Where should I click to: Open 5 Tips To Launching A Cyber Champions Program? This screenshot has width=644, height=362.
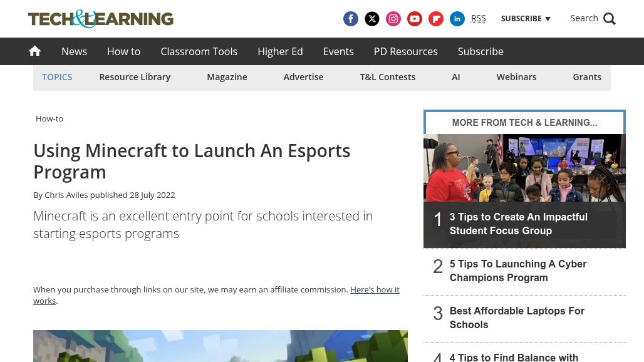518,271
